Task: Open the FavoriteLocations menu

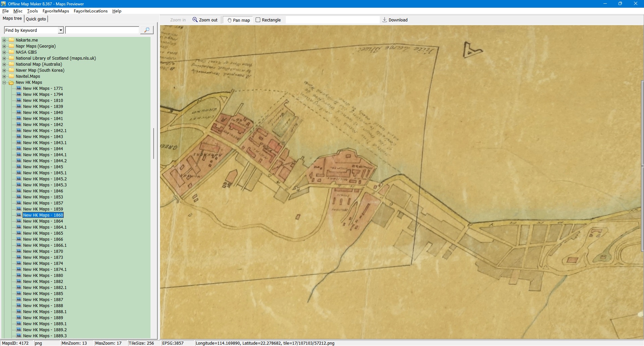Action: tap(91, 11)
